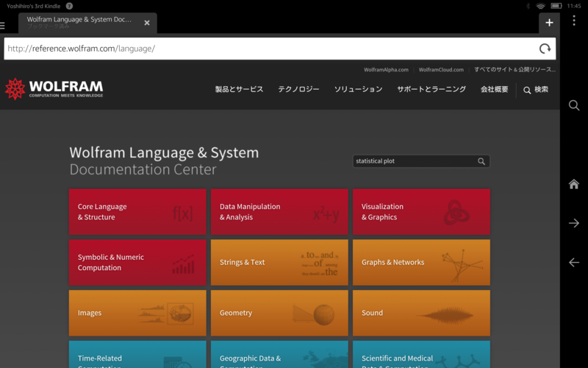The width and height of the screenshot is (588, 368).
Task: Open Time-Related Computation tile
Action: [137, 355]
